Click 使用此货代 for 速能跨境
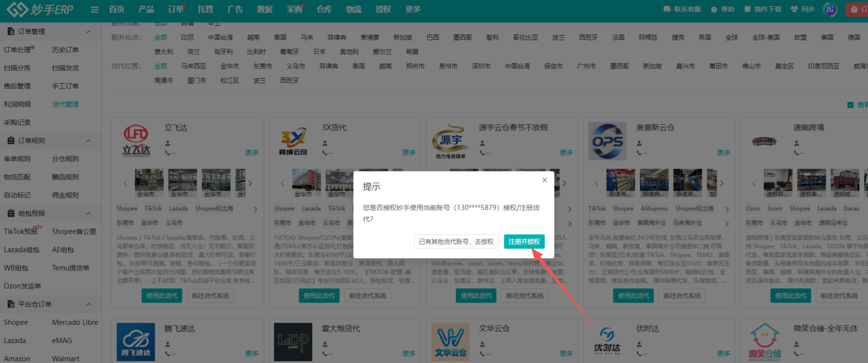This screenshot has width=868, height=363. coord(790,295)
